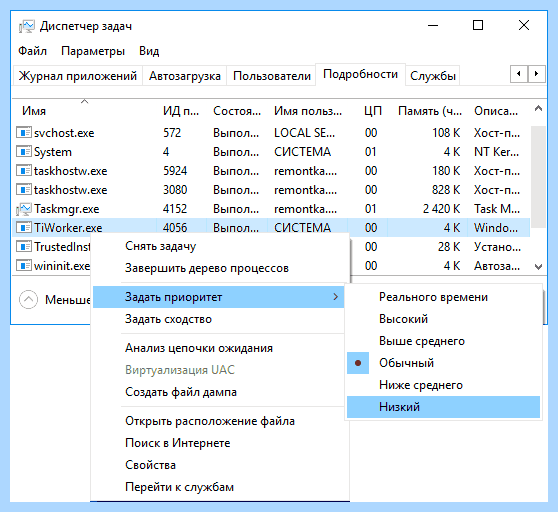The width and height of the screenshot is (558, 512).
Task: Switch to Автозагрузка tab
Action: tap(184, 76)
